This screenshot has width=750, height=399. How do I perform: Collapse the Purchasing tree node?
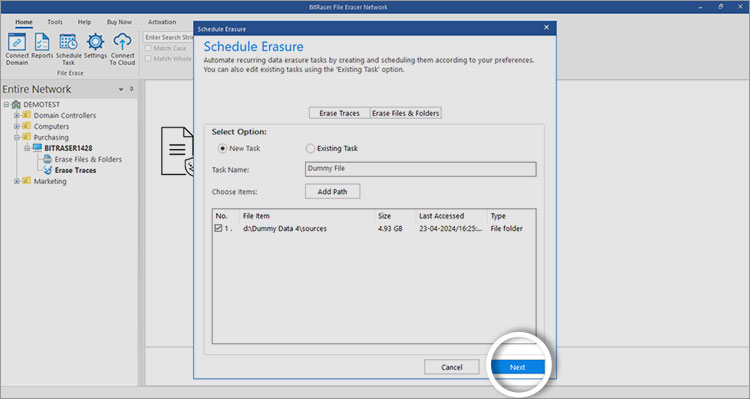[17, 137]
